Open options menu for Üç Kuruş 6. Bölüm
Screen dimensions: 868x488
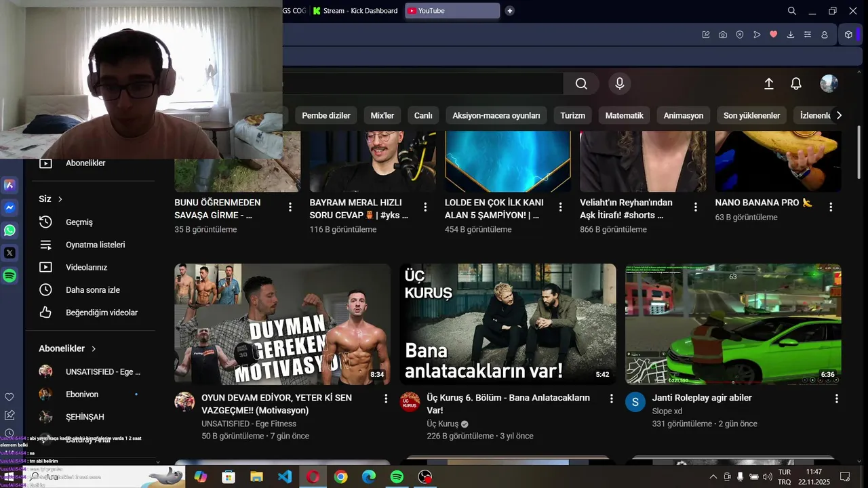(x=611, y=399)
